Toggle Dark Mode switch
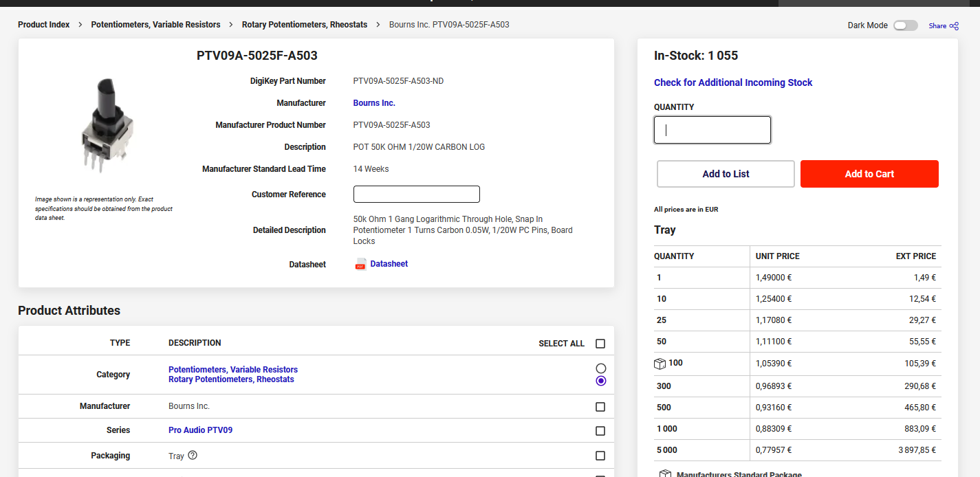980x477 pixels. tap(905, 25)
